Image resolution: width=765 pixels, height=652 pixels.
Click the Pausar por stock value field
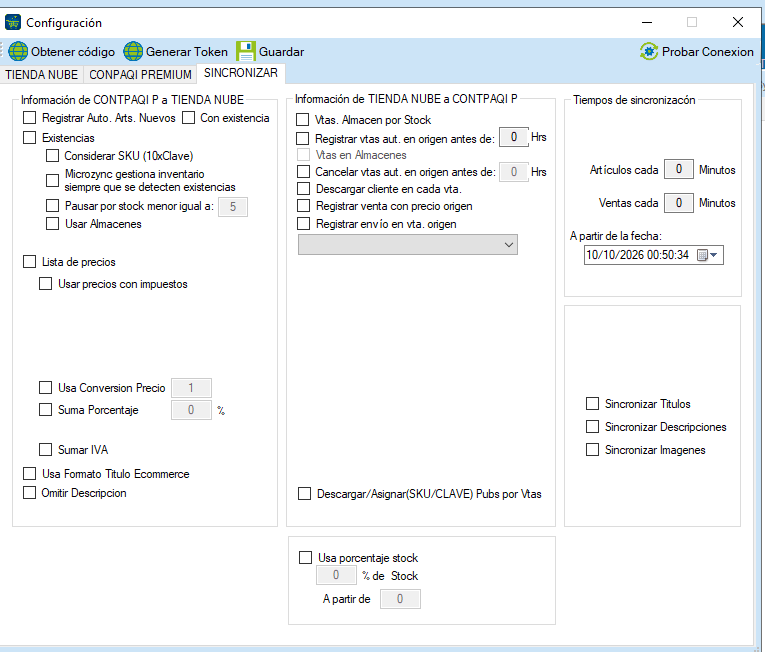pos(233,207)
